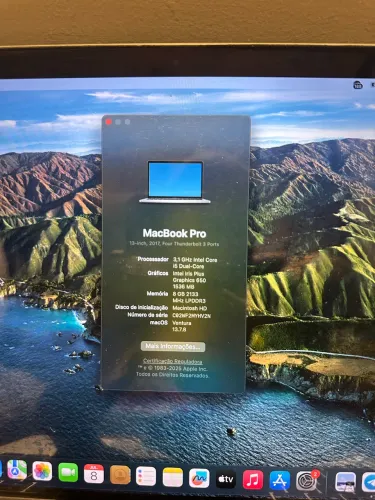Click the '13-inch, 2017, Four Thunderbolt 3 Ports' subtitle
375x500 pixels.
pyautogui.click(x=174, y=244)
